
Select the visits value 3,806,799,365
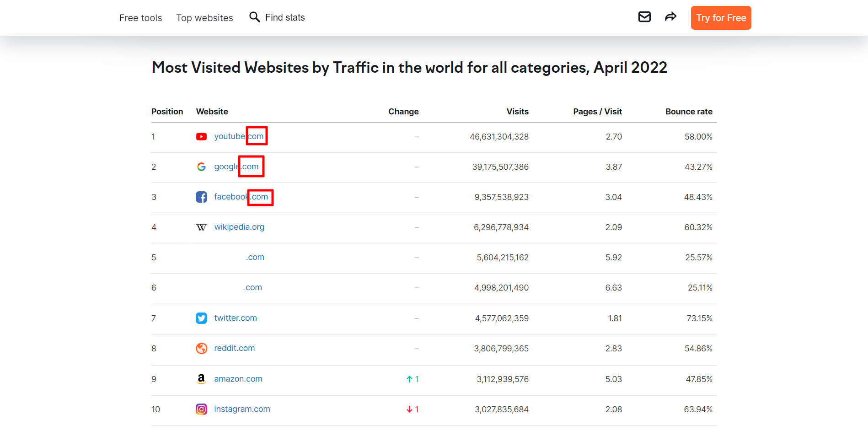tap(501, 349)
